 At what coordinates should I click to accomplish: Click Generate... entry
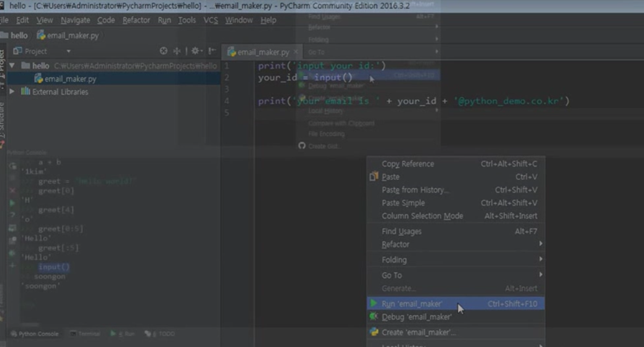(456, 288)
